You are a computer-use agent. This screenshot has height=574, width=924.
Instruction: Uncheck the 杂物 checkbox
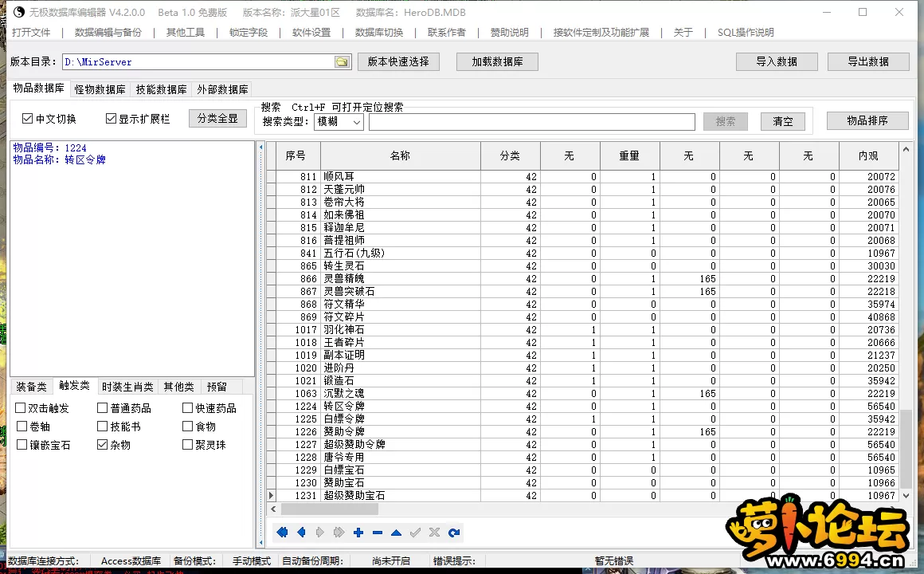point(103,444)
